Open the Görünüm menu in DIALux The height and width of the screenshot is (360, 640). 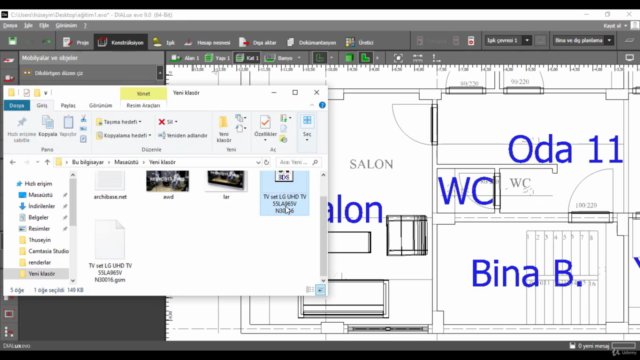pos(66,25)
